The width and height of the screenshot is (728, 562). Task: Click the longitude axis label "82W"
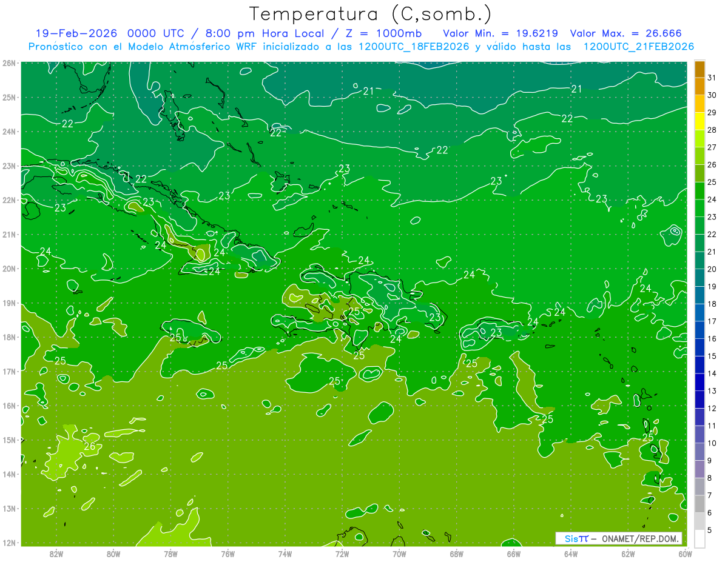56,554
